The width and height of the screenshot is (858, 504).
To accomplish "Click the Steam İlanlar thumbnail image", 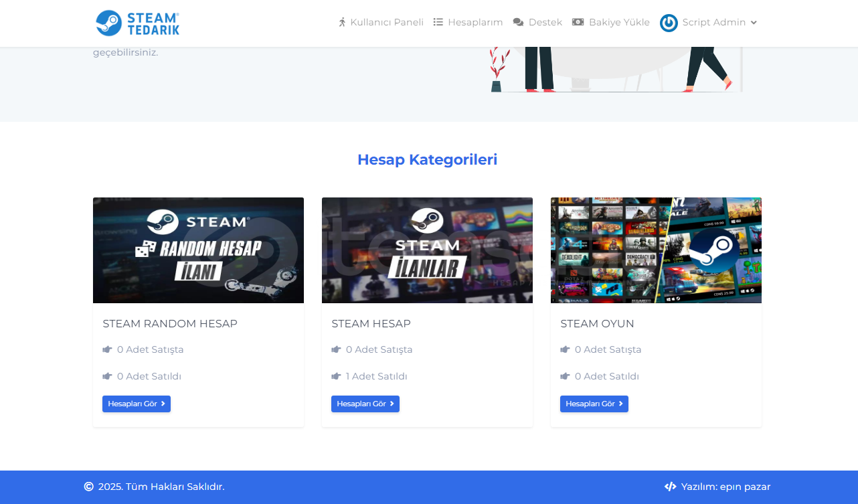I will 427,250.
